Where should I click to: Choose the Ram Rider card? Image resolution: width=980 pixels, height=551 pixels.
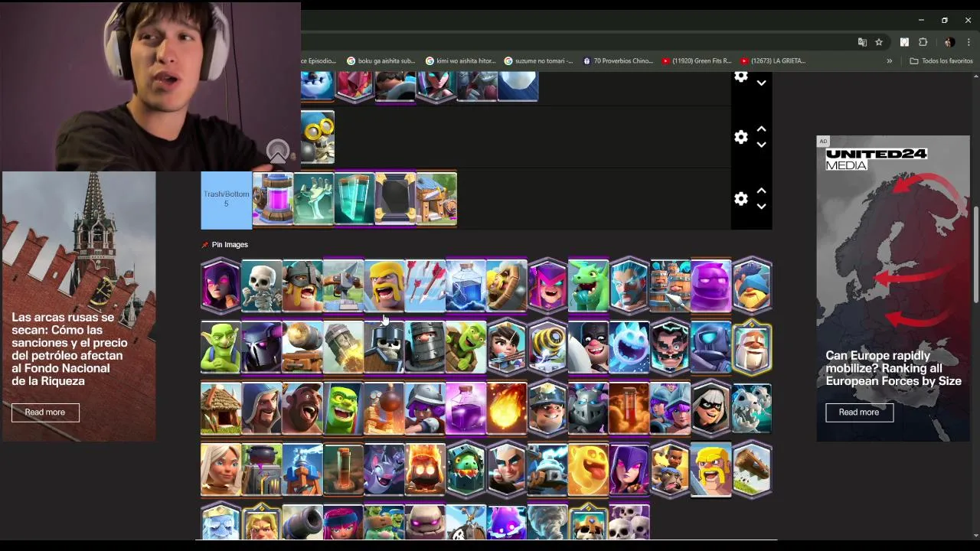[670, 469]
